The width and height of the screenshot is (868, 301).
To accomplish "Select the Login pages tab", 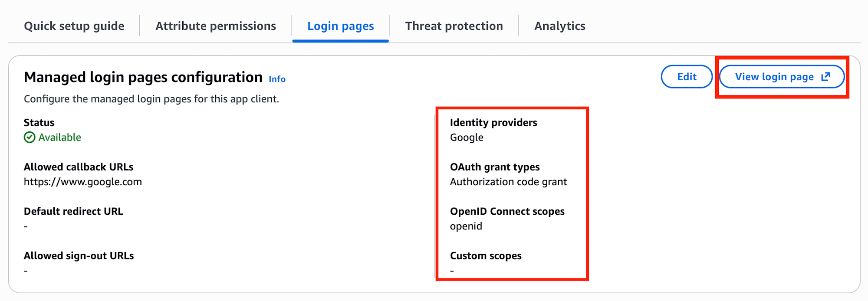I will point(340,26).
